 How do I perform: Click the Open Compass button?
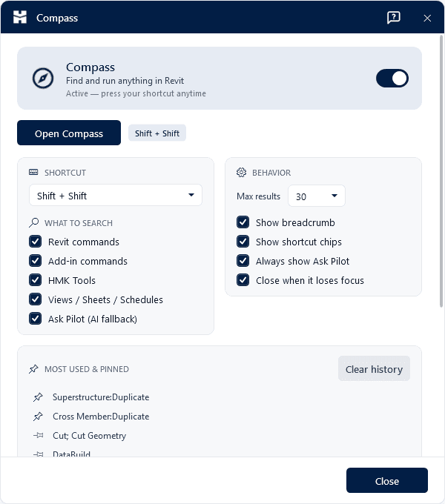(x=69, y=133)
